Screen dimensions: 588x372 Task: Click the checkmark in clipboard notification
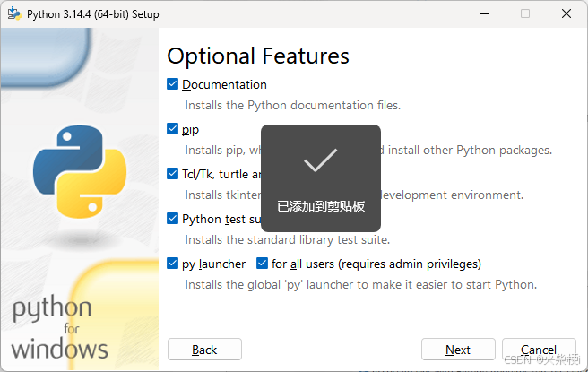click(321, 160)
